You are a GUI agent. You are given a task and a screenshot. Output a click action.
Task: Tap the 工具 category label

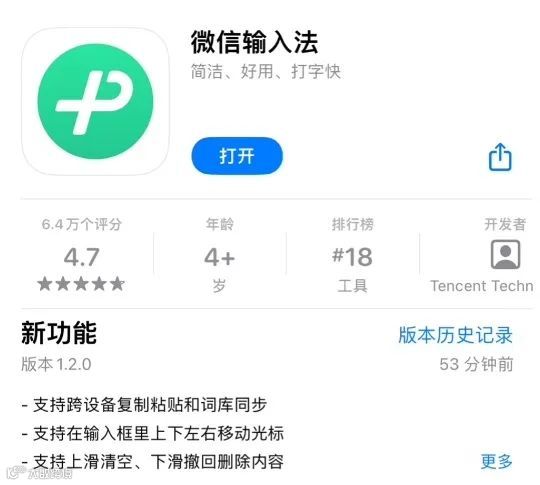pos(352,286)
